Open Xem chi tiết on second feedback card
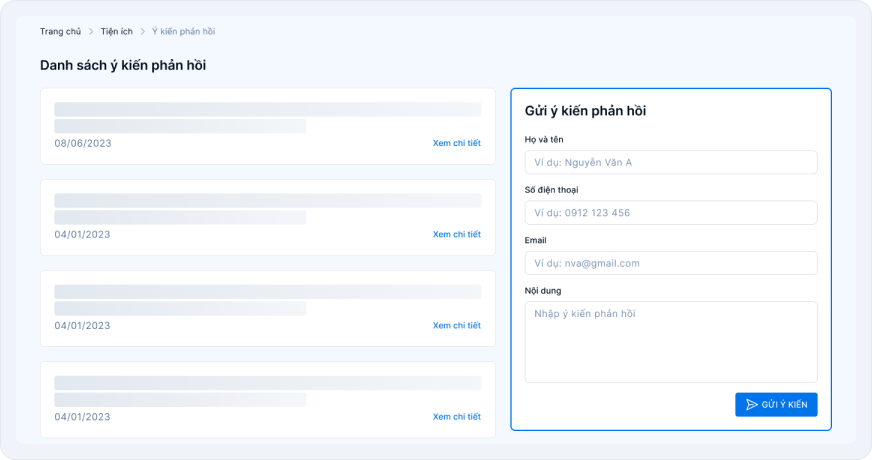The height and width of the screenshot is (460, 872). click(457, 234)
